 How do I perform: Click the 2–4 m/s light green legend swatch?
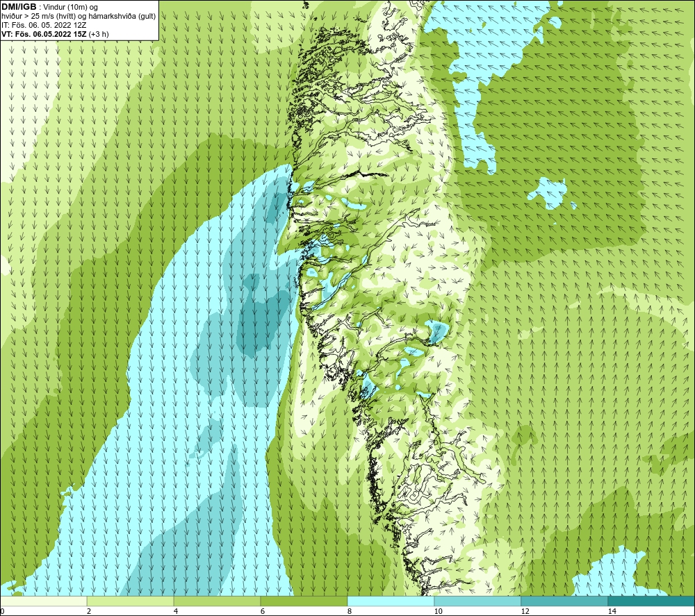pos(131,601)
